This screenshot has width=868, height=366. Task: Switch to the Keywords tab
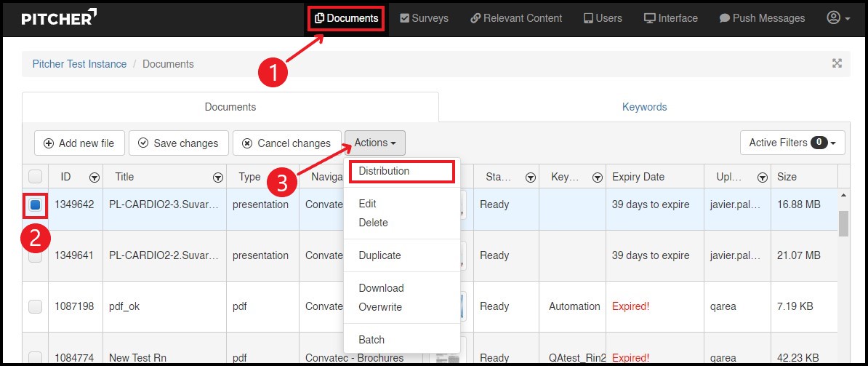(x=644, y=107)
